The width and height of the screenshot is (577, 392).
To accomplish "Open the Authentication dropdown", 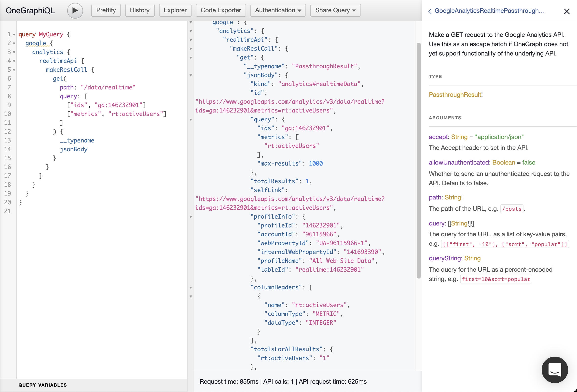I will click(x=278, y=10).
